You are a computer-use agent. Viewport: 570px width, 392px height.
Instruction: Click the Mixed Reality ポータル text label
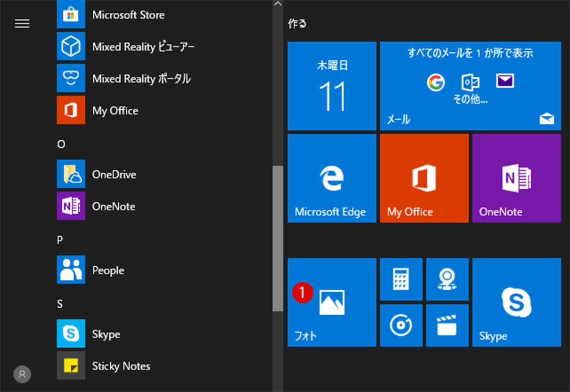(141, 79)
